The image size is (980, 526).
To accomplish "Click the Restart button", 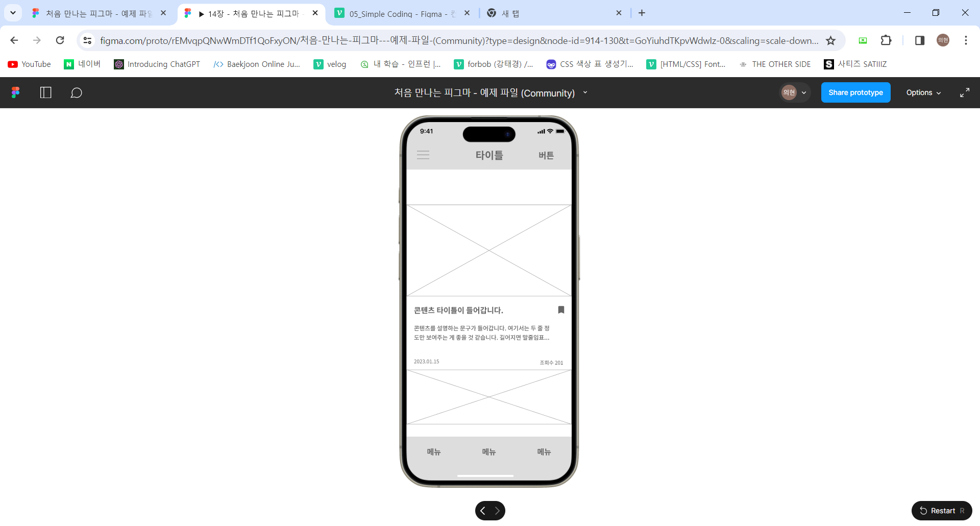I will coord(942,511).
